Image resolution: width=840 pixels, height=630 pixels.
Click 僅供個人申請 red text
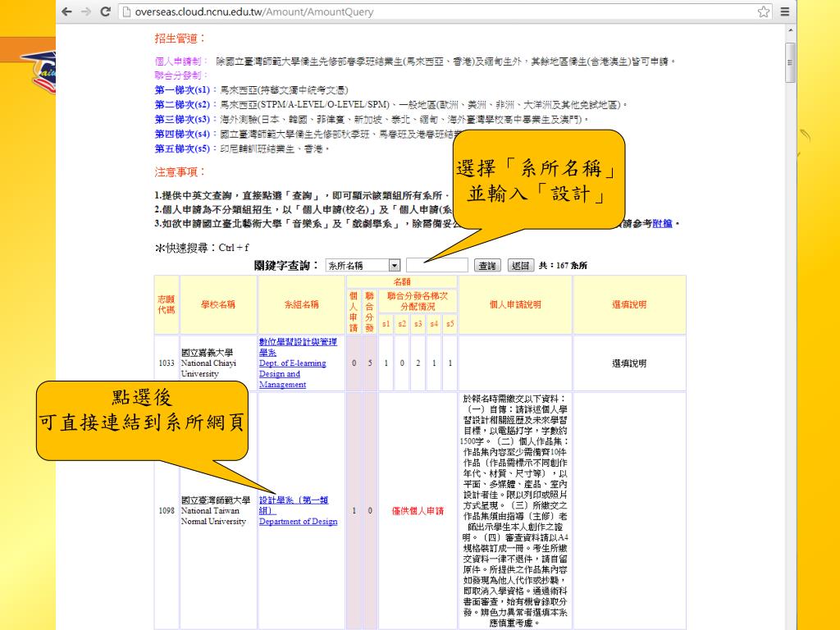(x=418, y=510)
